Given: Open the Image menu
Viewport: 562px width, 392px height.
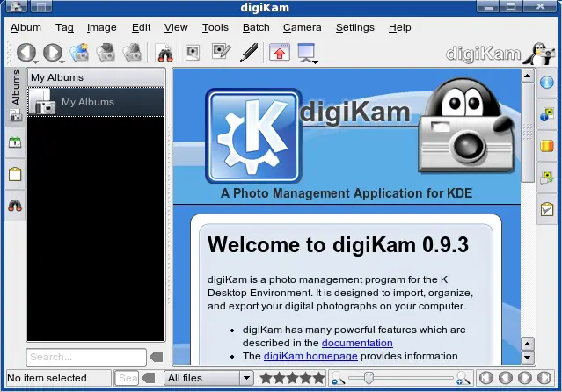Looking at the screenshot, I should coord(101,27).
